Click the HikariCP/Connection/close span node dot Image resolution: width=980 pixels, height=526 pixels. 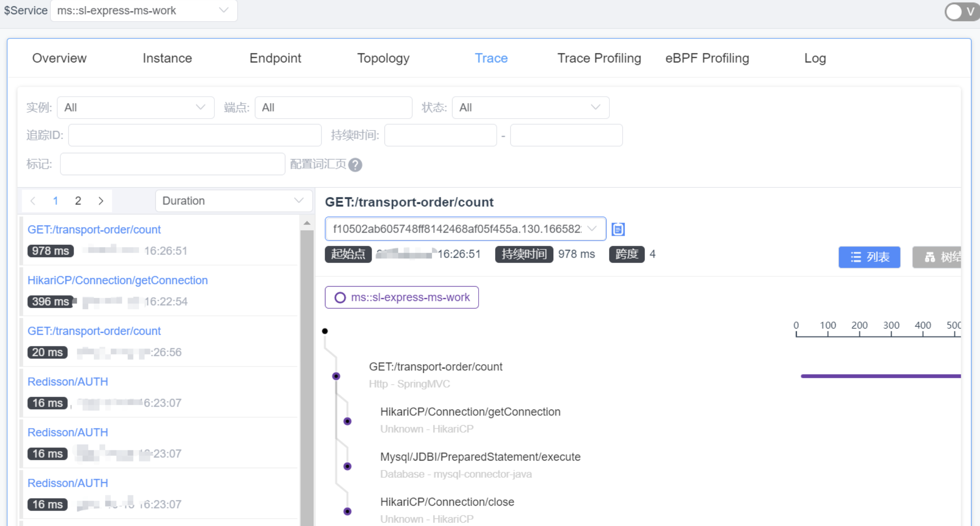[347, 512]
